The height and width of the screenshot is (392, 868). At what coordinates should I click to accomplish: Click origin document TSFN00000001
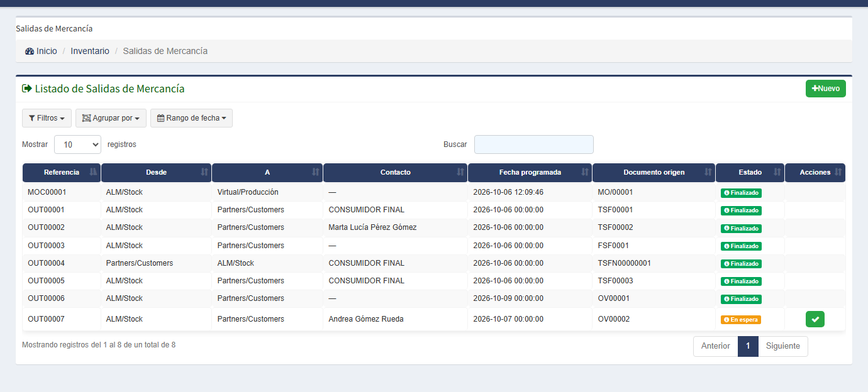point(625,263)
